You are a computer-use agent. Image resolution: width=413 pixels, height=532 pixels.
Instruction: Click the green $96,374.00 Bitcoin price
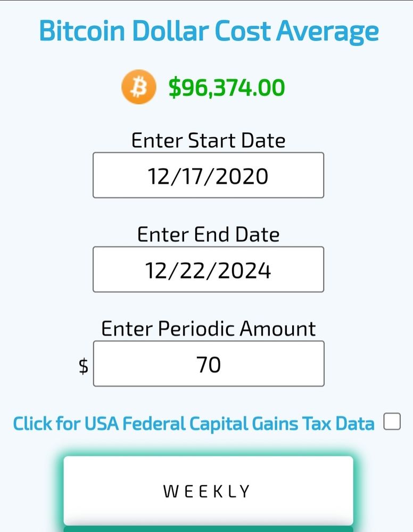coord(227,88)
